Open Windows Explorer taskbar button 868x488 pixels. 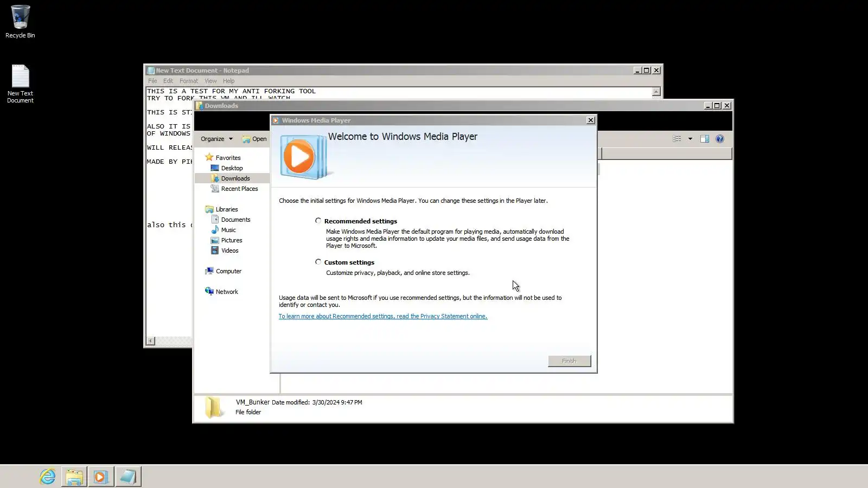tap(74, 477)
